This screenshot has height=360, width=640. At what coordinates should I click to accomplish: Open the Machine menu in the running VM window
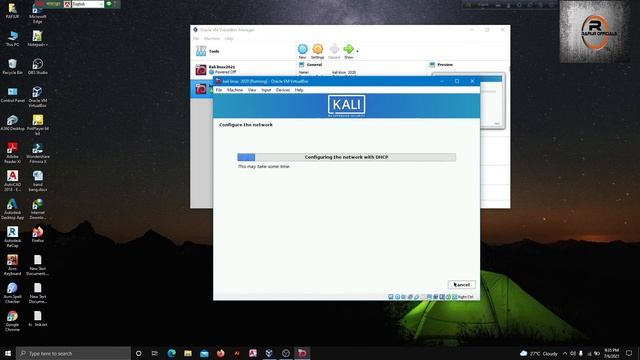235,90
